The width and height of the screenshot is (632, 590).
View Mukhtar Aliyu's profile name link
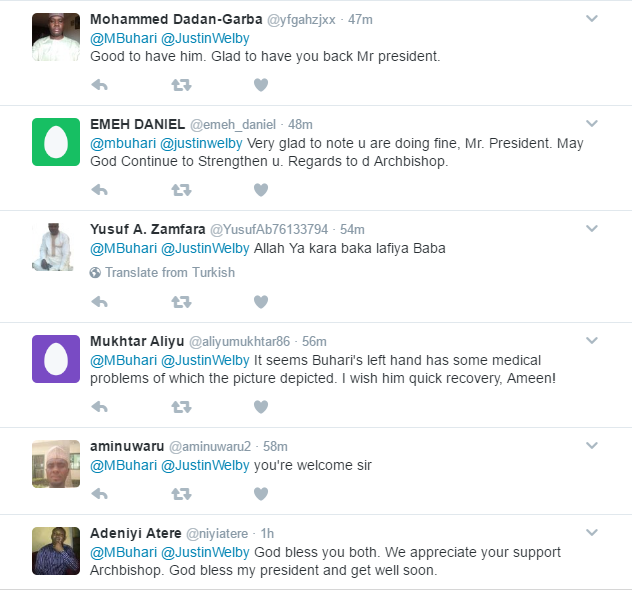coord(139,341)
